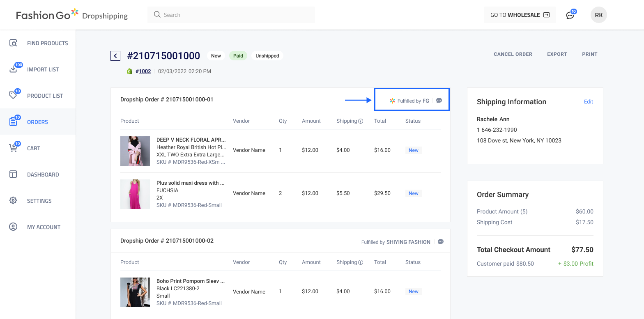
Task: Click the Product List tag icon
Action: [13, 96]
